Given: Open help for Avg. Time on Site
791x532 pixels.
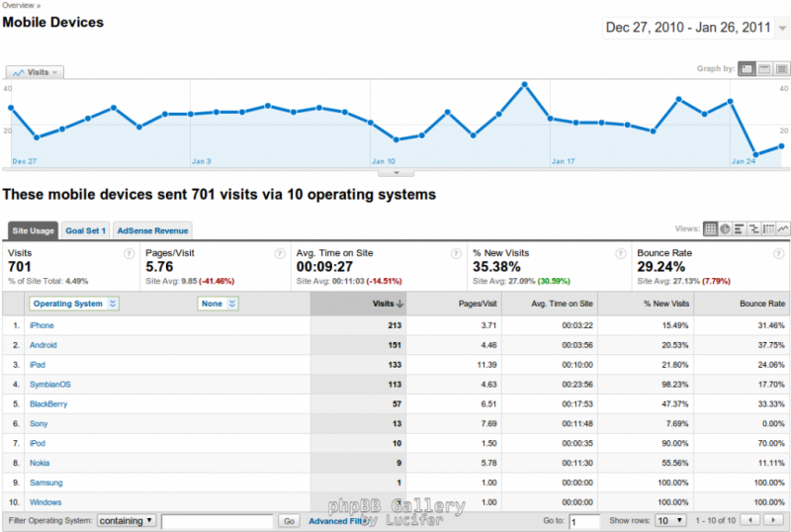Looking at the screenshot, I should pyautogui.click(x=456, y=253).
